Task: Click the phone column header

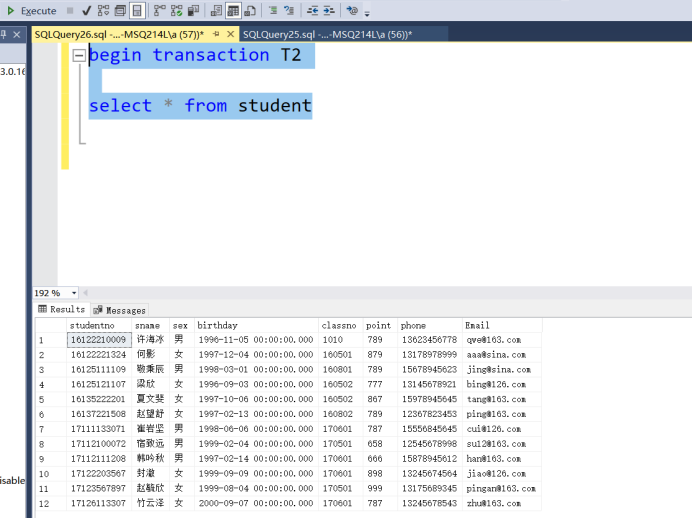Action: 430,325
